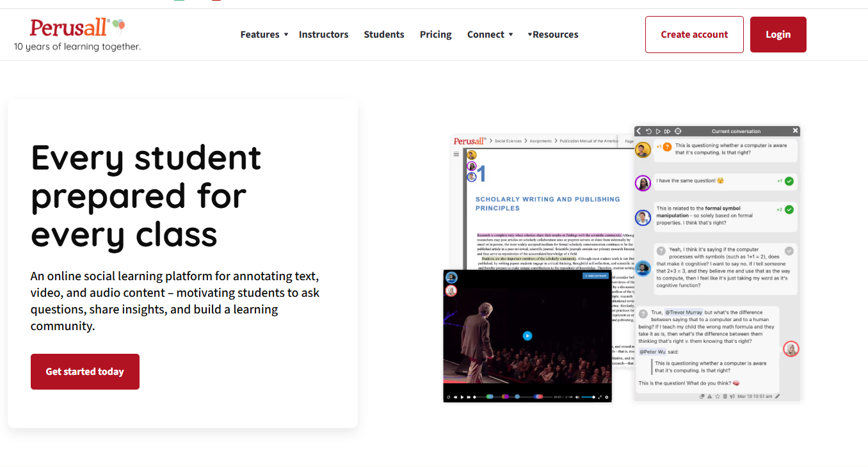Click the Perusall logo in the header
Image resolution: width=868 pixels, height=467 pixels.
[77, 35]
